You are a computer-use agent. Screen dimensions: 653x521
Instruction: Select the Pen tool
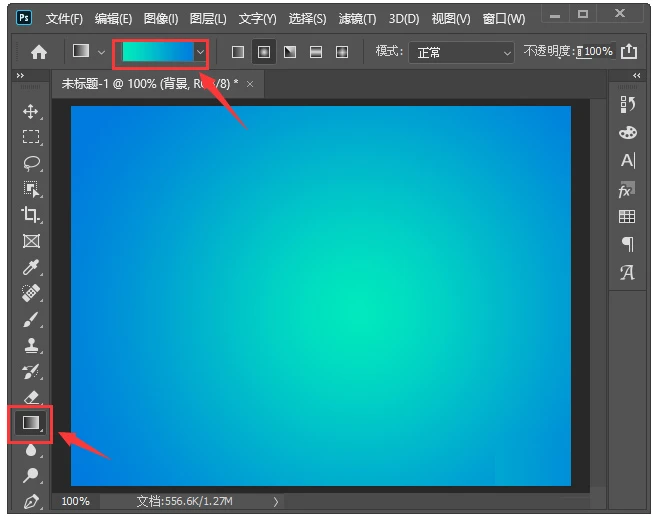pos(31,501)
